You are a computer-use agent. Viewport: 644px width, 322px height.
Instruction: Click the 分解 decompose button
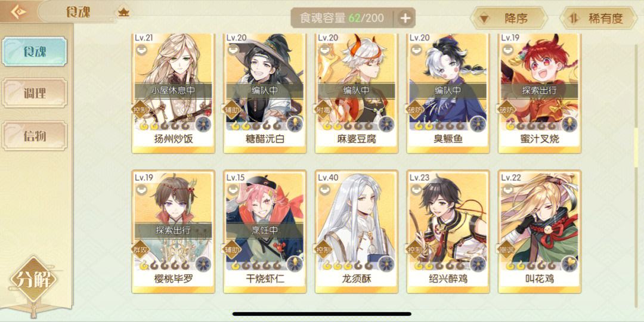coord(33,280)
